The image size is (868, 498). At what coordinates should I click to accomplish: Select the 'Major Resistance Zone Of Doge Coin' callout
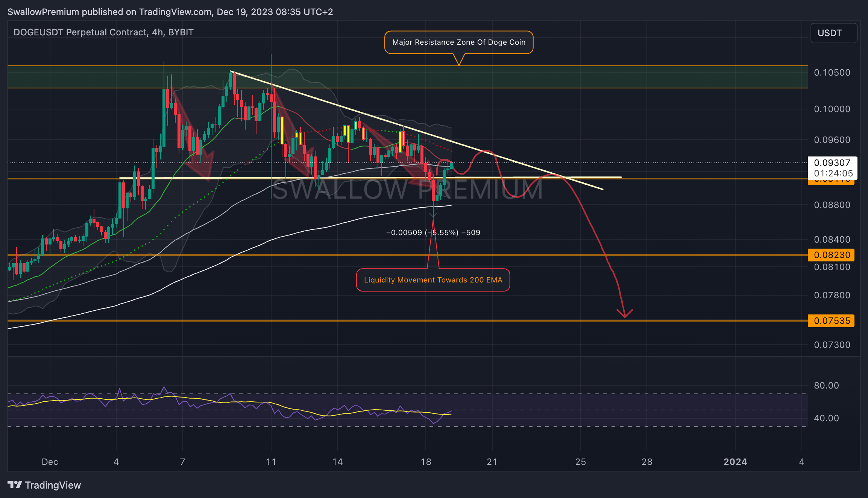[x=459, y=42]
